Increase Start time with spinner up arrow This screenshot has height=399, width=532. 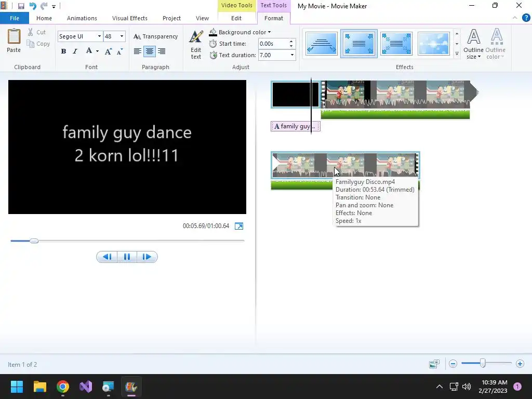tap(291, 42)
